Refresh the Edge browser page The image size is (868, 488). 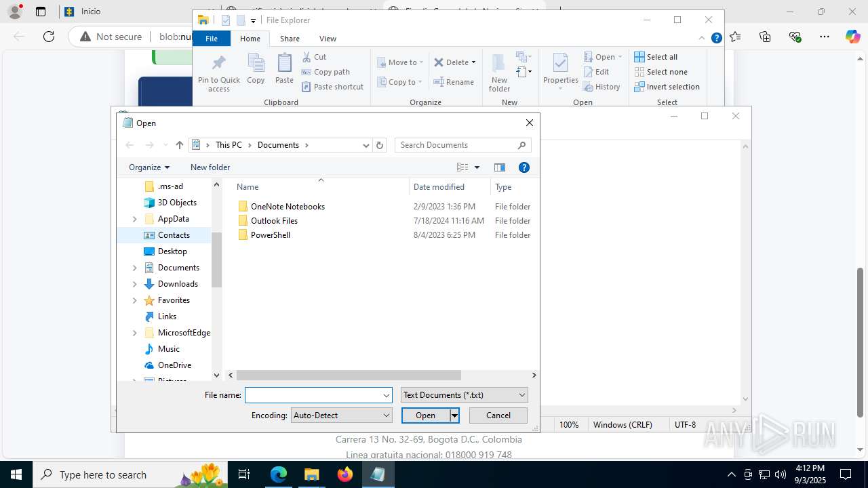click(49, 37)
